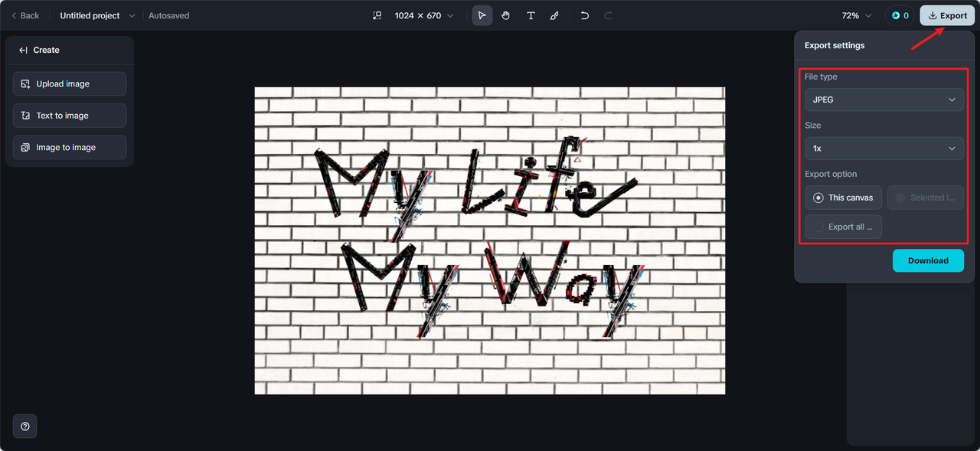Click the Autosaved status text
The height and width of the screenshot is (451, 980).
[169, 15]
